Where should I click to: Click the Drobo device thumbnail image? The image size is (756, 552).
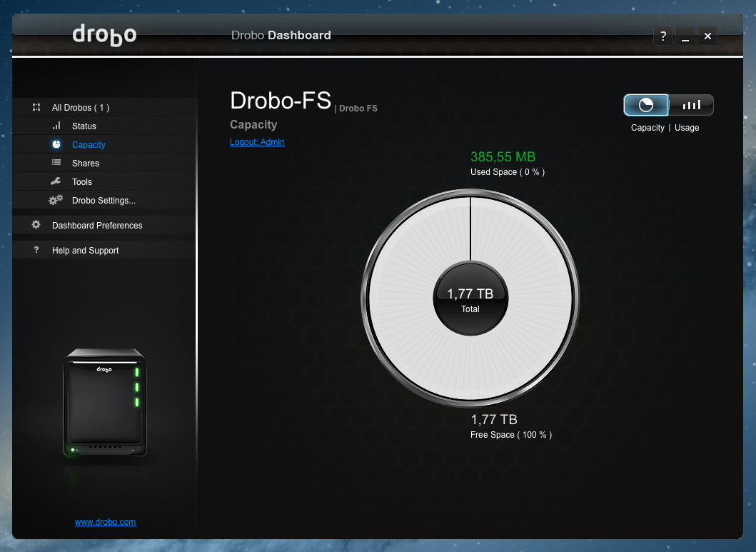pyautogui.click(x=105, y=402)
